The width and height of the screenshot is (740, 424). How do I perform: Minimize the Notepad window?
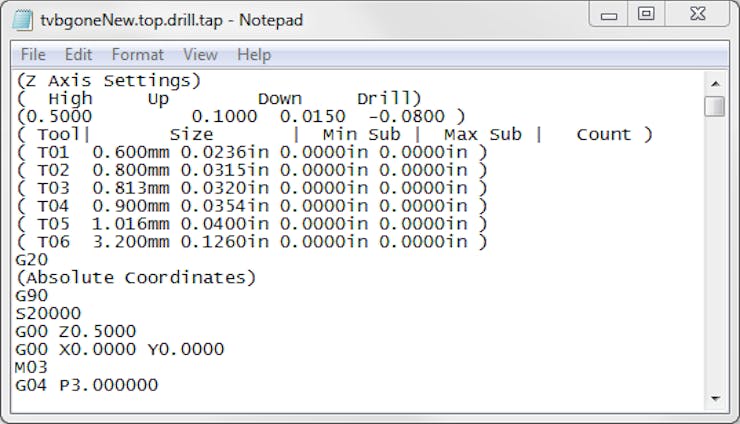(609, 15)
